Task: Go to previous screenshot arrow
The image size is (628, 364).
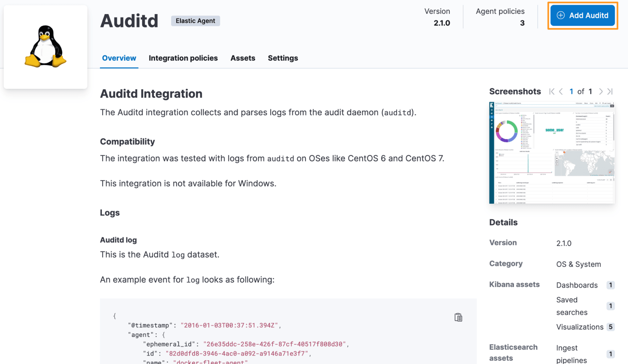Action: coord(561,92)
